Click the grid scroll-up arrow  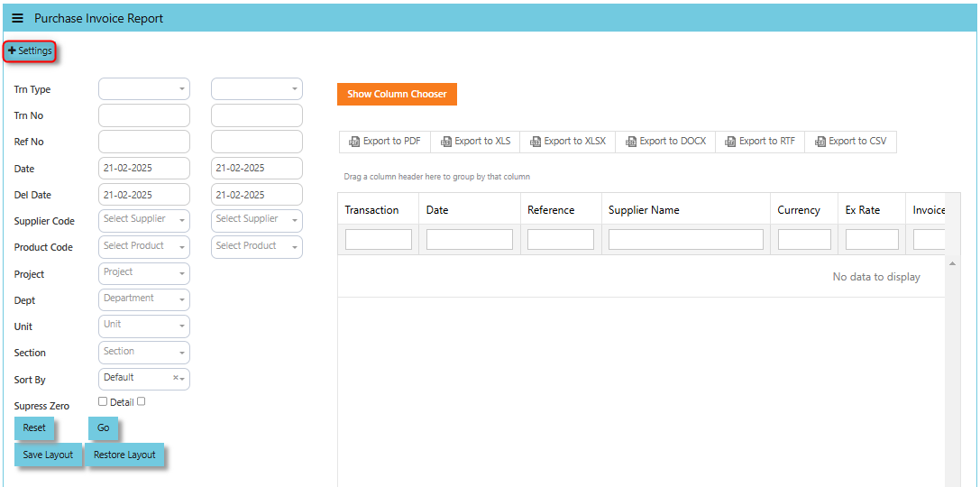952,264
